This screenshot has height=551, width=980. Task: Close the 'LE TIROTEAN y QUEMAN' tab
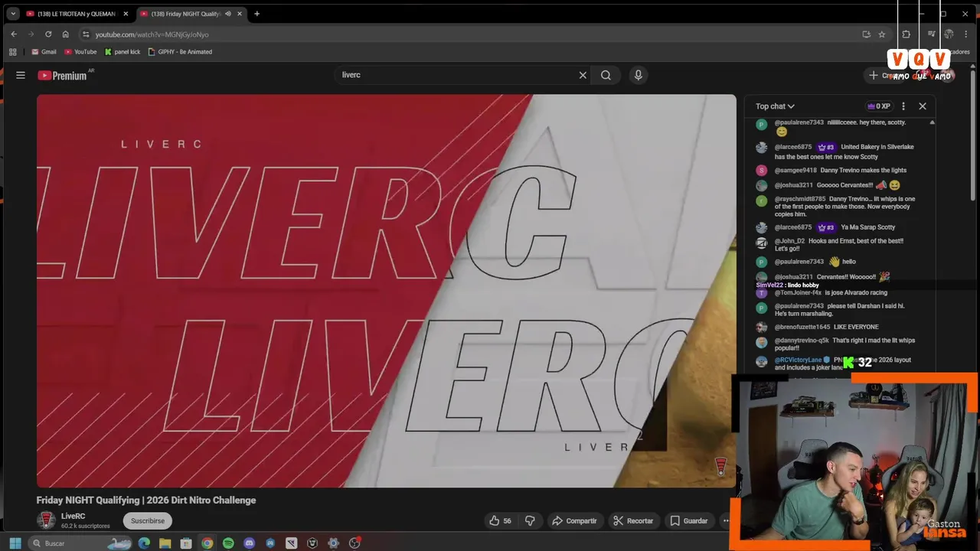click(x=126, y=14)
